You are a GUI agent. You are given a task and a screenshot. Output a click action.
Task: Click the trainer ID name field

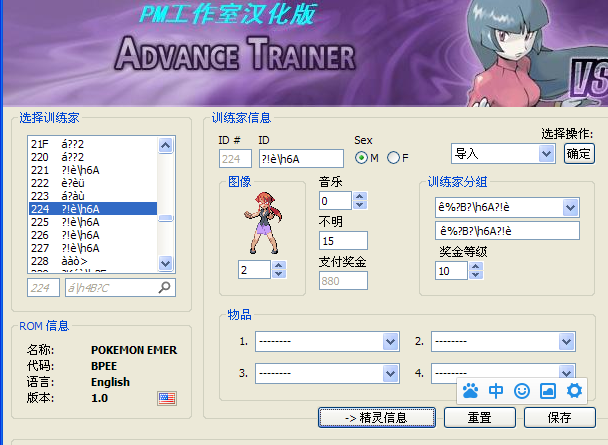pyautogui.click(x=301, y=159)
